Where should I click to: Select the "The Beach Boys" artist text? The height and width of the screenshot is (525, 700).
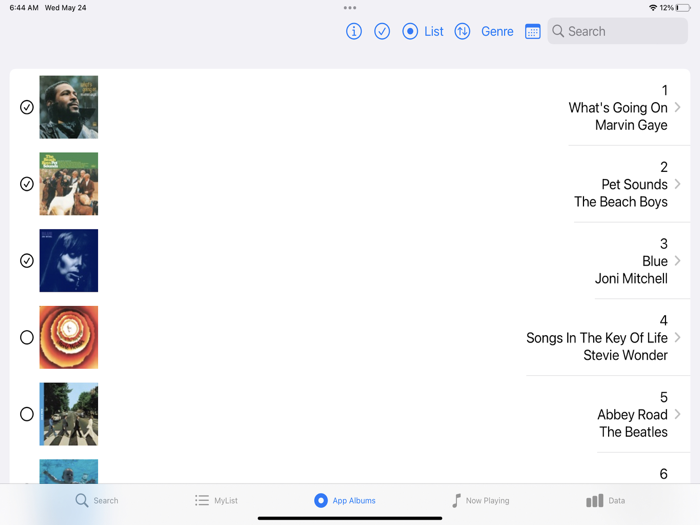pyautogui.click(x=621, y=202)
